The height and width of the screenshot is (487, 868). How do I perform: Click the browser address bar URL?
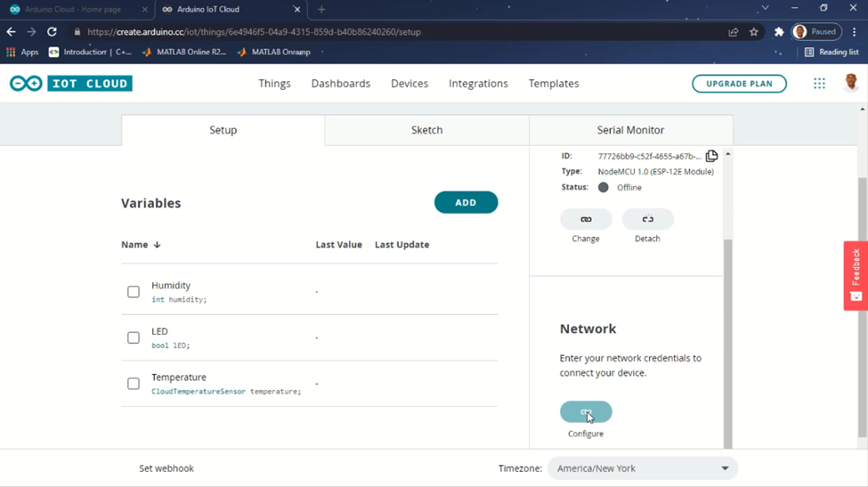click(x=254, y=32)
